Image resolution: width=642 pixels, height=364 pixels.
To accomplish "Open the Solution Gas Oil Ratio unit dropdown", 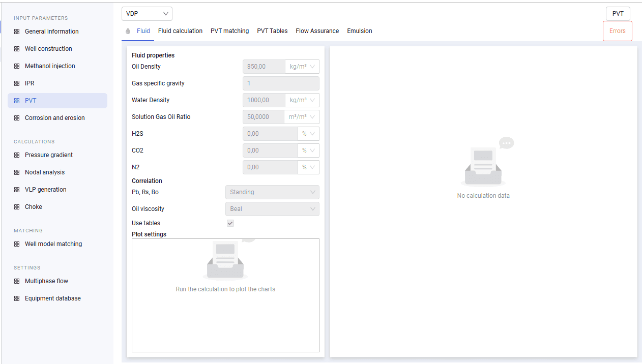I will pos(302,117).
